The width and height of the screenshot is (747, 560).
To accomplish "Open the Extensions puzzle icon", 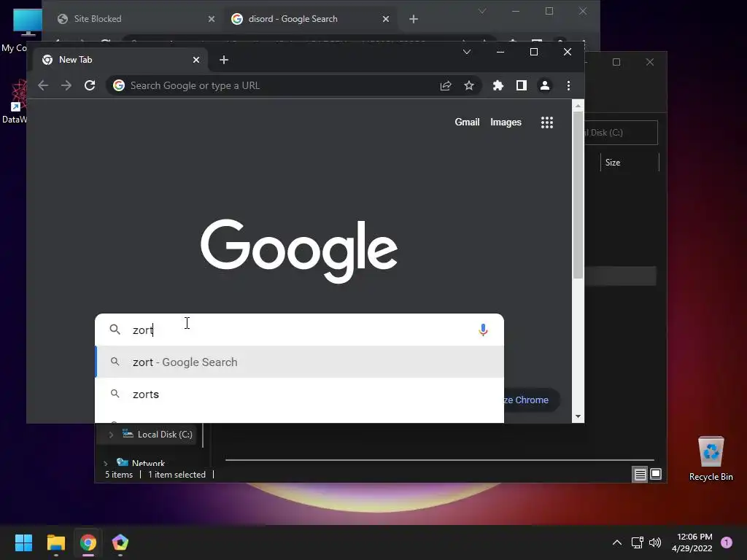I will (x=498, y=85).
